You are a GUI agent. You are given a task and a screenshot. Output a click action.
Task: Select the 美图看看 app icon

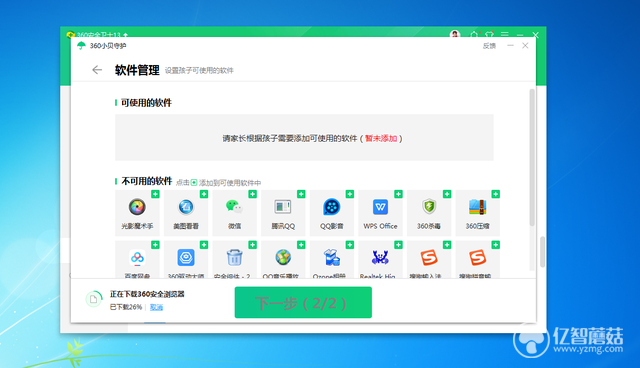pos(186,207)
